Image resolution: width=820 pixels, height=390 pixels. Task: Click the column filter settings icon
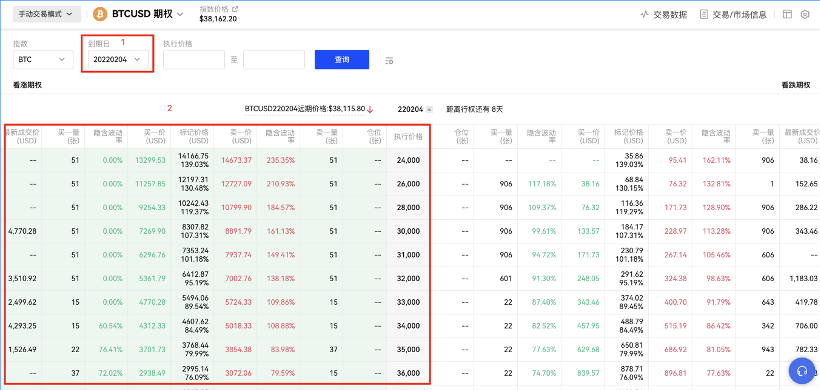point(389,61)
